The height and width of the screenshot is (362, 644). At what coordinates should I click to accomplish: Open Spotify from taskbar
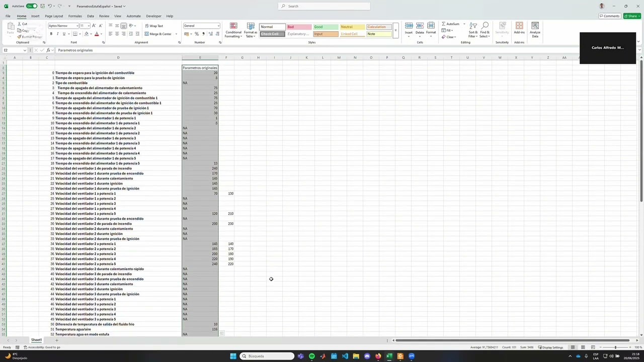click(x=312, y=356)
